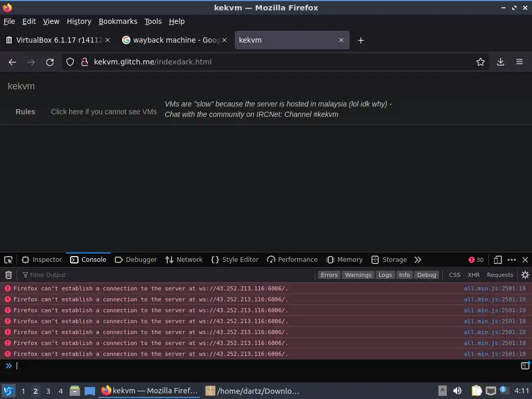Switch to the Performance tab

[292, 260]
